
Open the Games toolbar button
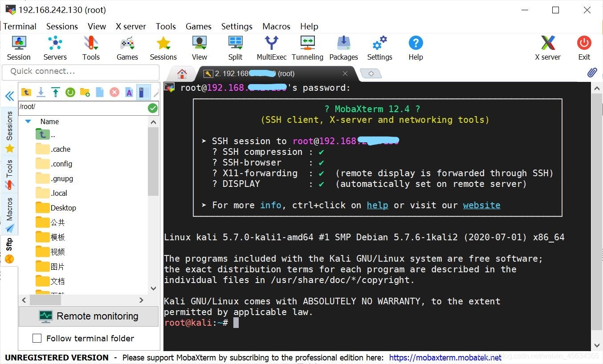(x=127, y=48)
